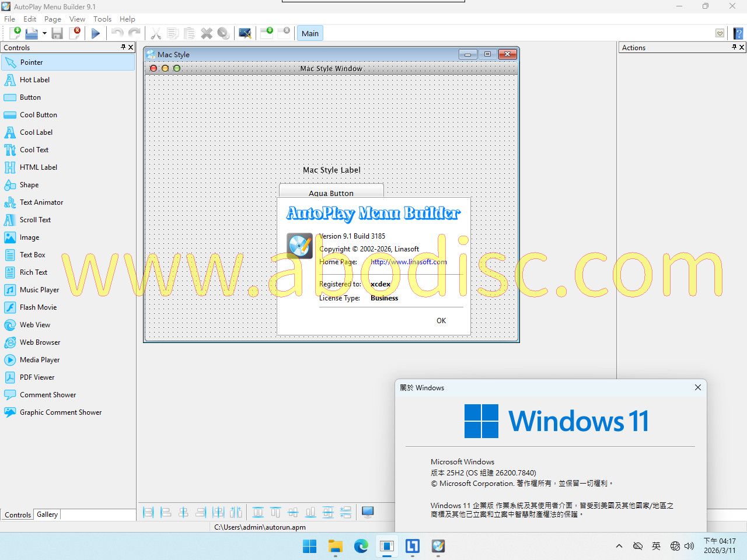Switch to the Gallery tab
This screenshot has width=747, height=560.
pos(47,514)
